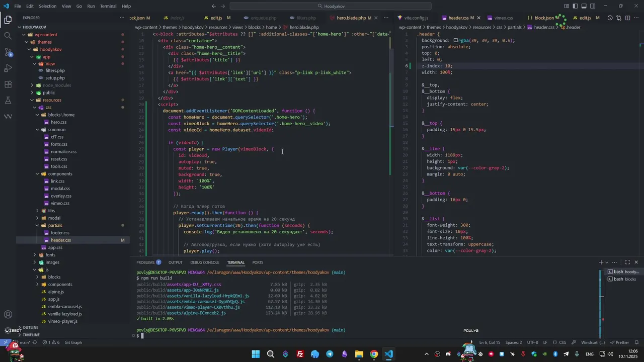Select CSS language mode in status bar
The width and height of the screenshot is (644, 362).
(x=562, y=342)
